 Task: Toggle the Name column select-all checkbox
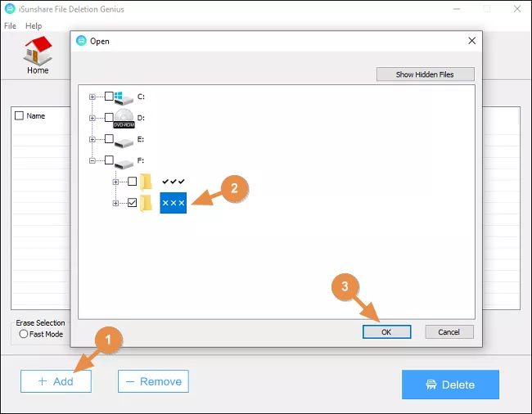coord(19,116)
